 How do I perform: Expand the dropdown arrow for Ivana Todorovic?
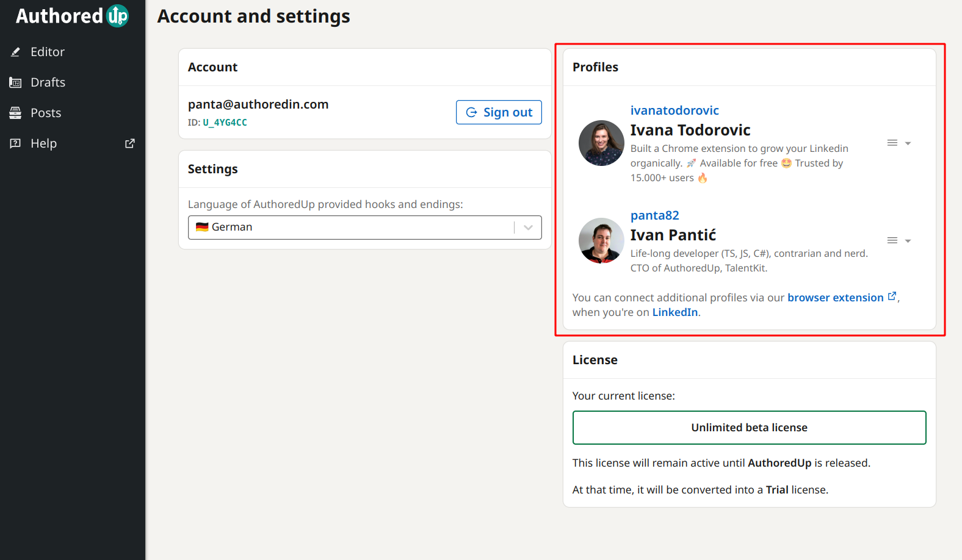click(908, 143)
